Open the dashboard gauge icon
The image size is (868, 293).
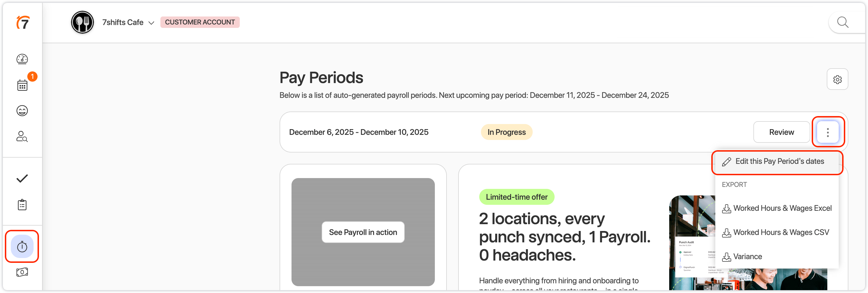pyautogui.click(x=22, y=59)
